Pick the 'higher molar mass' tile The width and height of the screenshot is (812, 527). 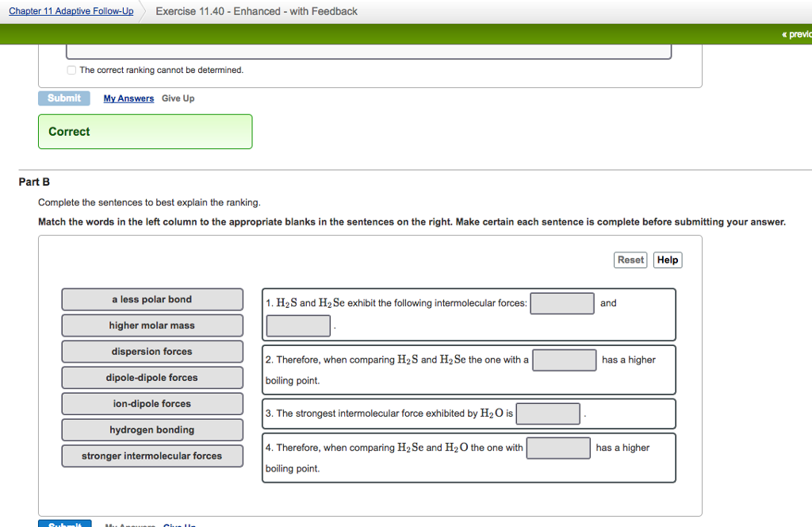[x=152, y=325]
